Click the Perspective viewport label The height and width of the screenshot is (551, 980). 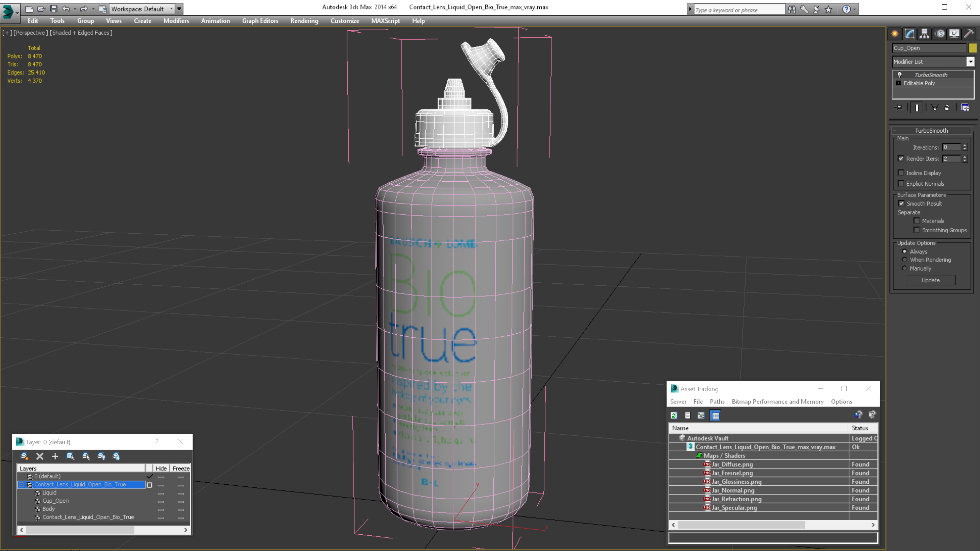pos(31,33)
